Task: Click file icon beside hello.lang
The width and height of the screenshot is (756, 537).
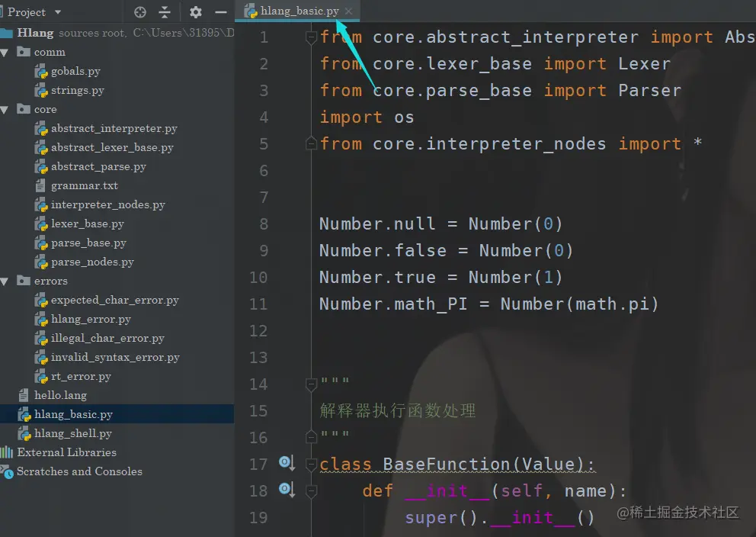Action: pos(24,395)
